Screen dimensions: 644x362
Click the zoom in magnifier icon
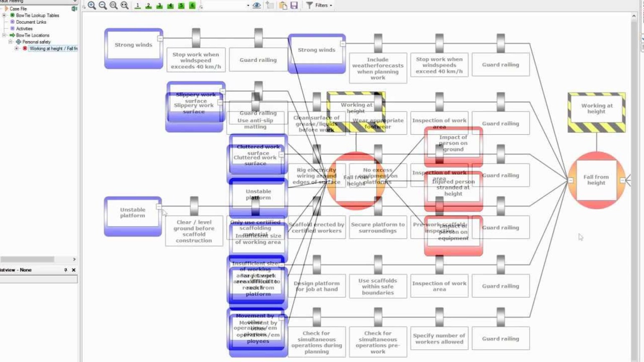[92, 5]
